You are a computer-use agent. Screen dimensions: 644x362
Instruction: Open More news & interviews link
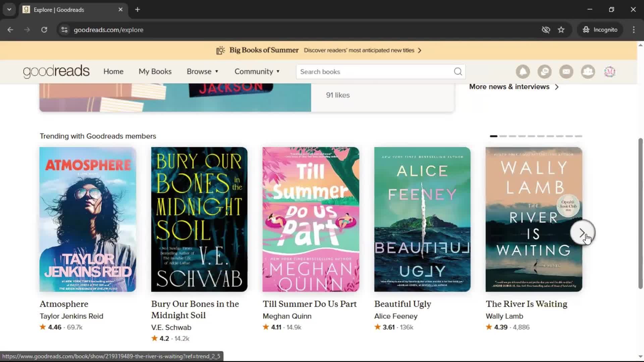(x=509, y=87)
